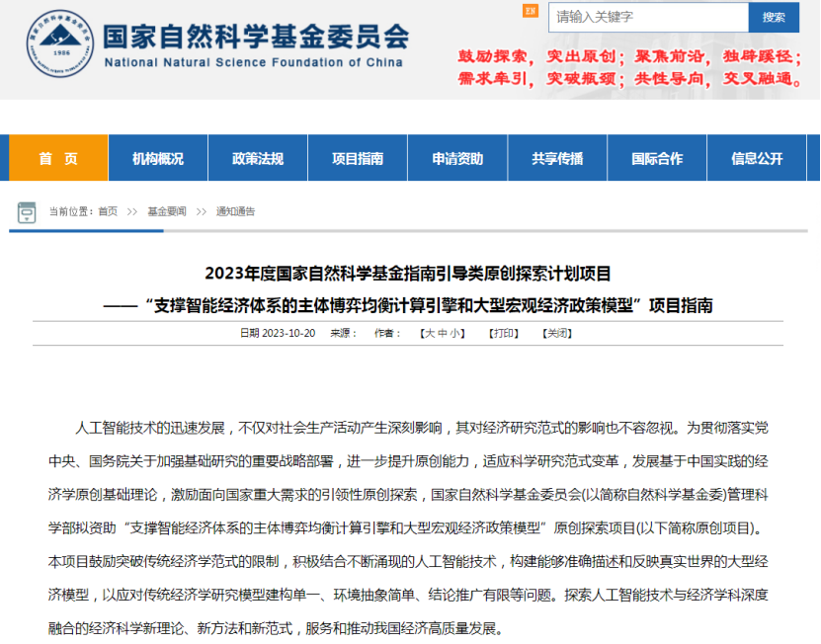Viewport: 821px width, 644px height.
Task: Follow the 基金要闻 breadcrumb link
Action: 166,211
